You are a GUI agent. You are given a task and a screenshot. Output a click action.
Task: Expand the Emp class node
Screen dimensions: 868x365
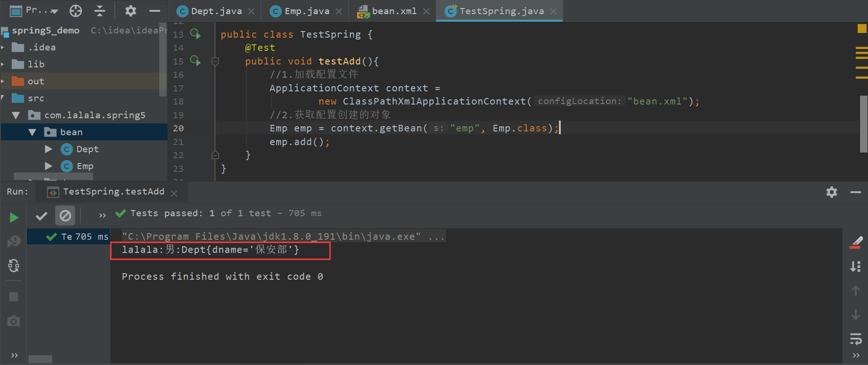tap(48, 166)
